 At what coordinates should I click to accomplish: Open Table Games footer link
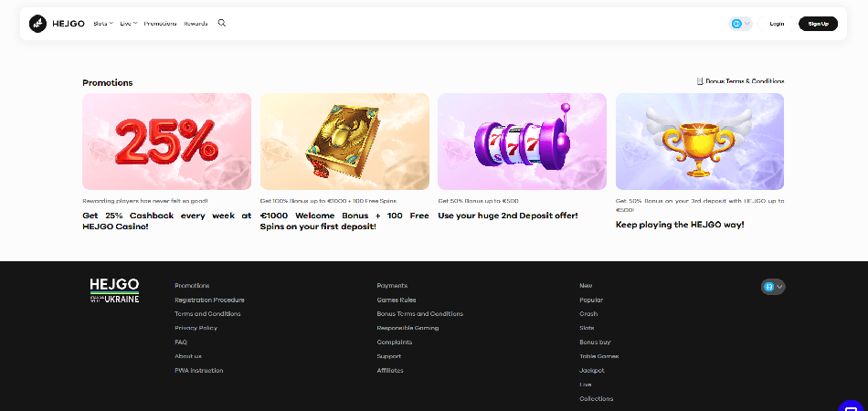(x=599, y=356)
